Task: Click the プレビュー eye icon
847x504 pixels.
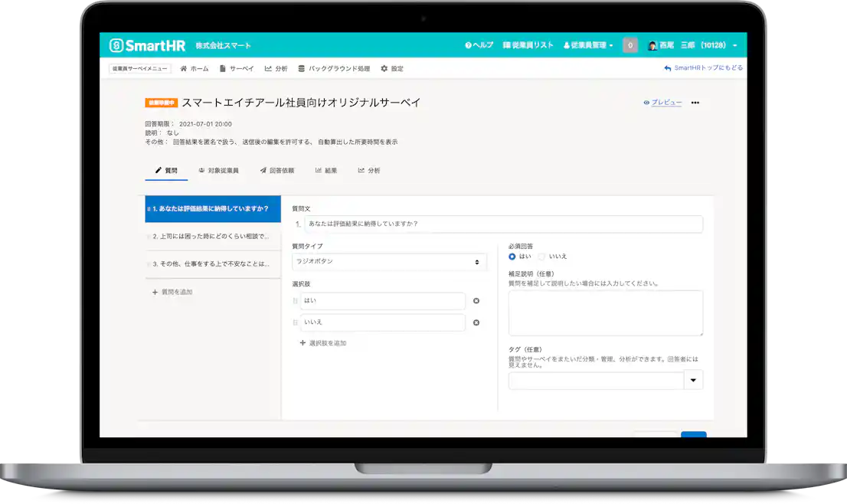Action: click(646, 103)
